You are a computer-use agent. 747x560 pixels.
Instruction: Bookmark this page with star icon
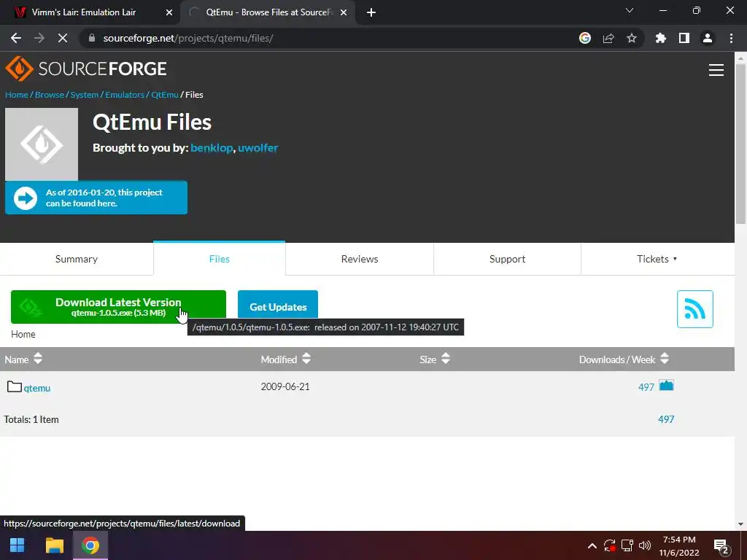(631, 38)
